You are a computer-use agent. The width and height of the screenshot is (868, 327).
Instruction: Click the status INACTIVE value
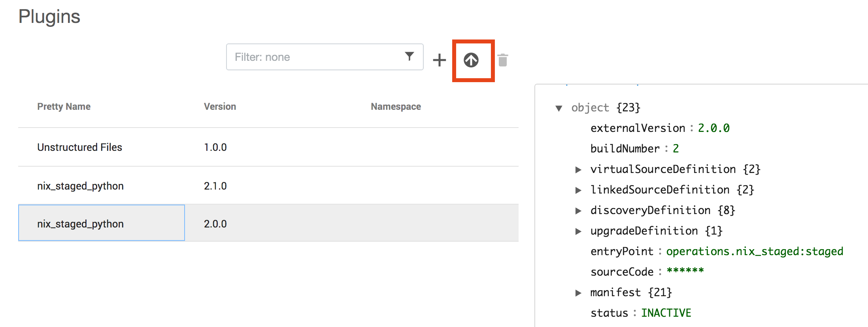pyautogui.click(x=666, y=313)
